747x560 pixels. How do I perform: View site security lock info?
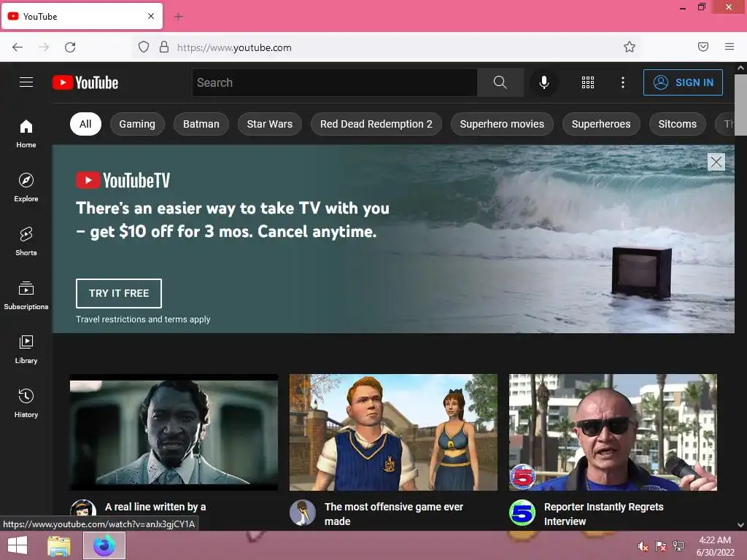(x=164, y=47)
